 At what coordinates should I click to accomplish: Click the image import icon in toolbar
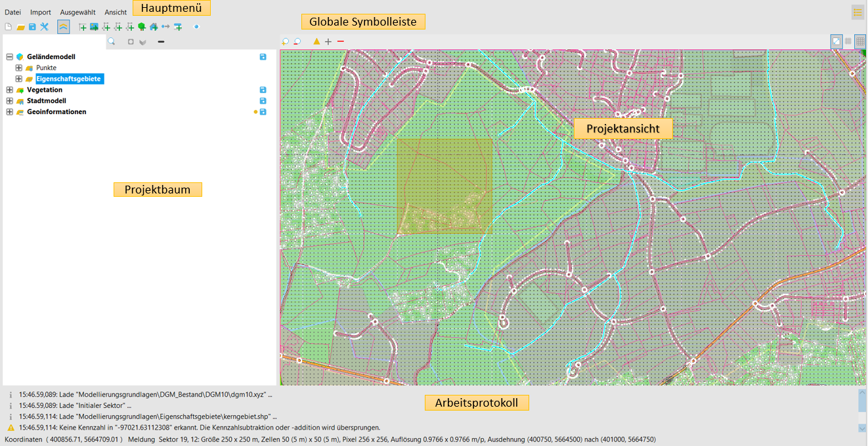click(x=94, y=27)
